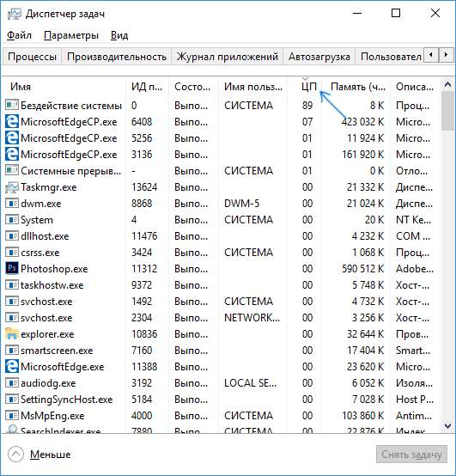Click the PID value 11312
Image resolution: width=456 pixels, height=476 pixels.
(144, 269)
